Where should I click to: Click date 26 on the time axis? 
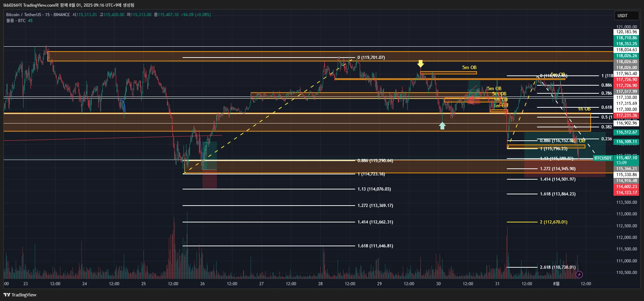coord(203,284)
